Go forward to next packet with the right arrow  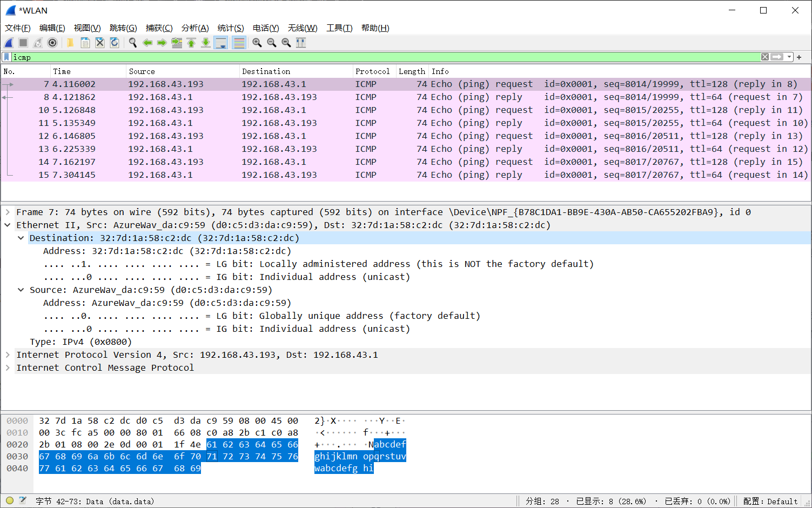pyautogui.click(x=162, y=43)
